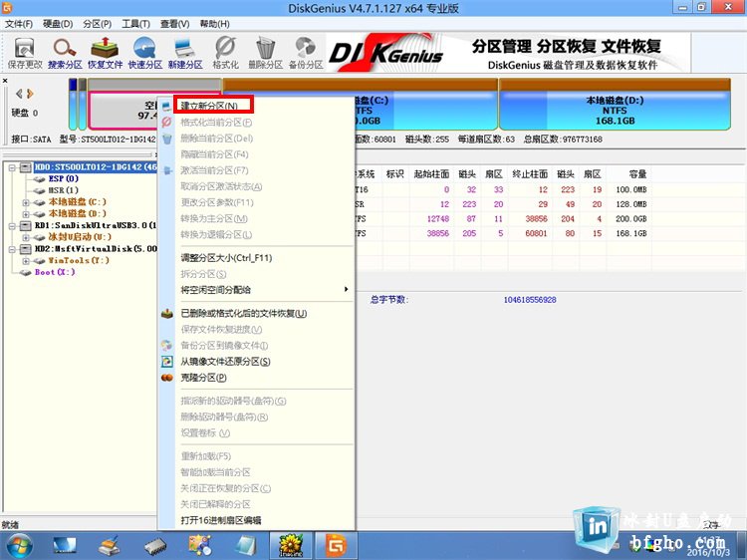
Task: Open the Windows Start button
Action: click(19, 546)
